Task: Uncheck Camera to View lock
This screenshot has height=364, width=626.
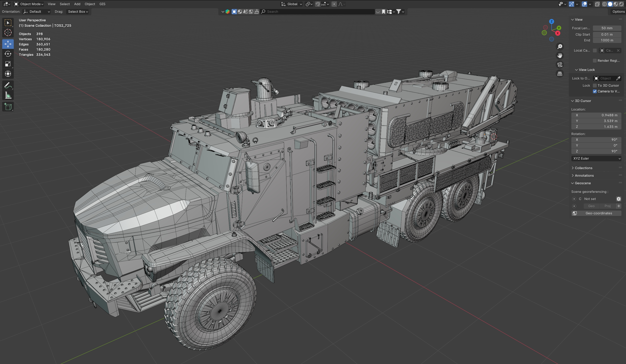Action: [x=595, y=91]
